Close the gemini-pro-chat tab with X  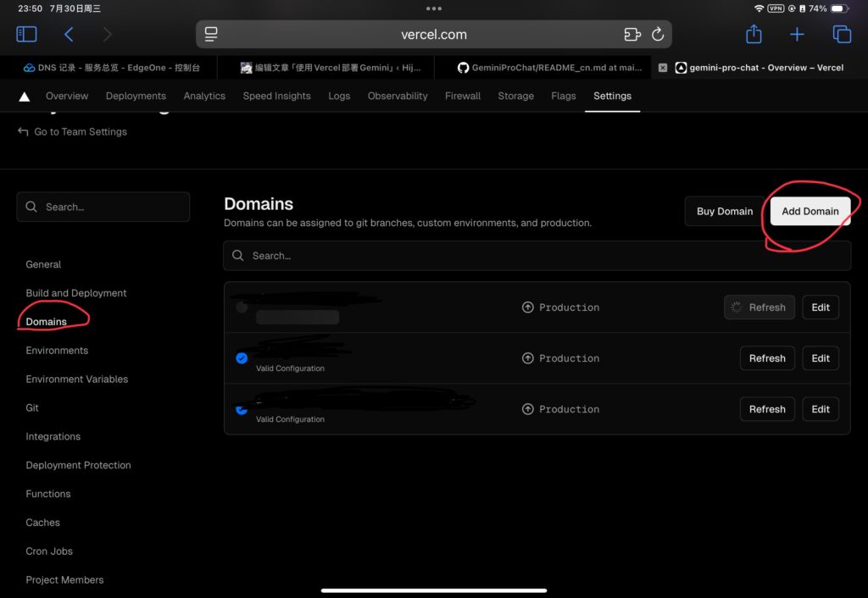point(663,68)
